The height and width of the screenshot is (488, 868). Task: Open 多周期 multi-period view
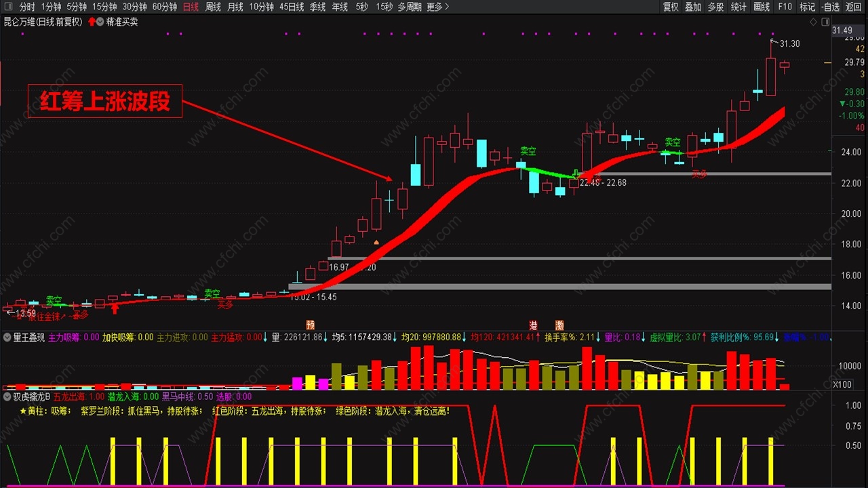tap(410, 7)
